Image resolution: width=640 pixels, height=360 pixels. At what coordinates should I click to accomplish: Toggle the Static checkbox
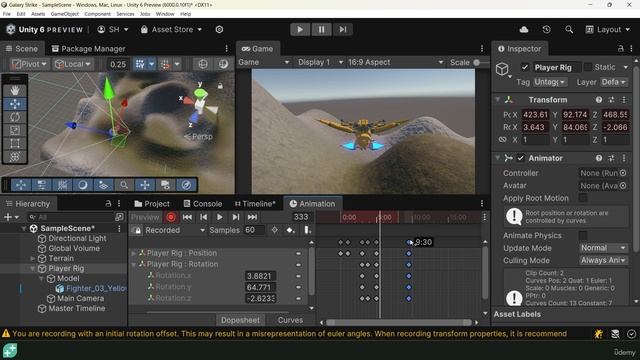(x=588, y=67)
